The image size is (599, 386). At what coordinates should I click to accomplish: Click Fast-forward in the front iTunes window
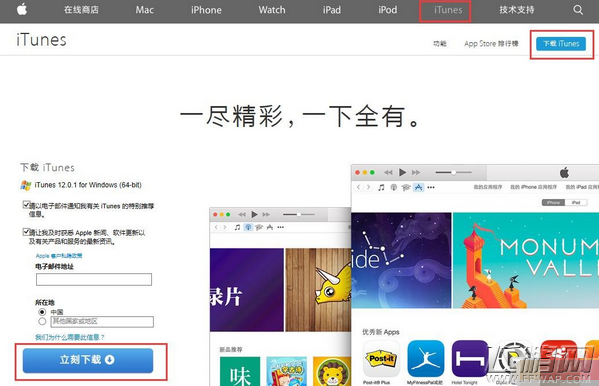(x=416, y=172)
